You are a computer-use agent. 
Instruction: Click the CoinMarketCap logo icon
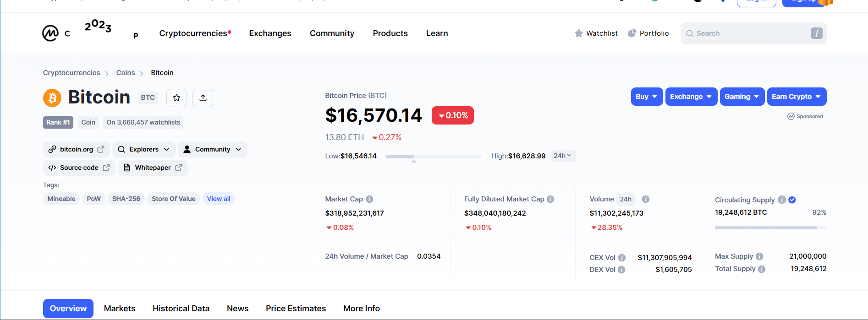50,33
